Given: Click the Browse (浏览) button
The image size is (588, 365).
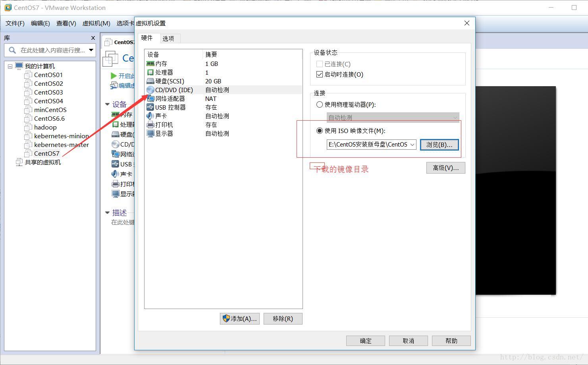Looking at the screenshot, I should tap(440, 145).
